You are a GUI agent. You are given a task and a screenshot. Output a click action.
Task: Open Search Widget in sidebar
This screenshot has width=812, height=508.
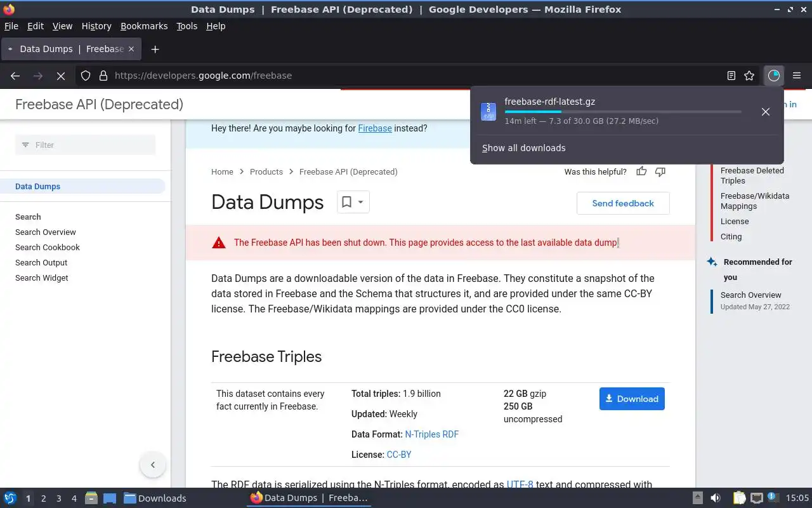coord(42,277)
